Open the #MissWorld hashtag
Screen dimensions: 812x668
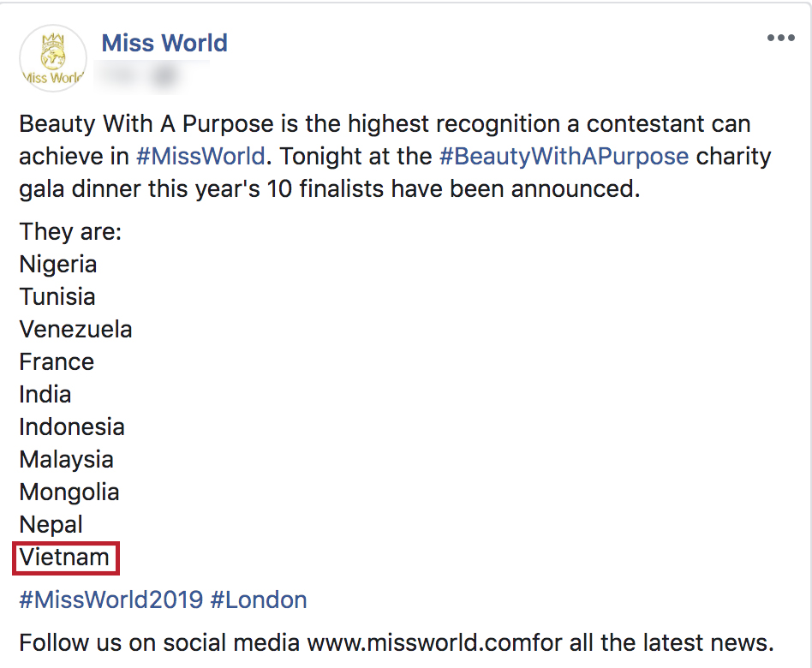(x=200, y=157)
